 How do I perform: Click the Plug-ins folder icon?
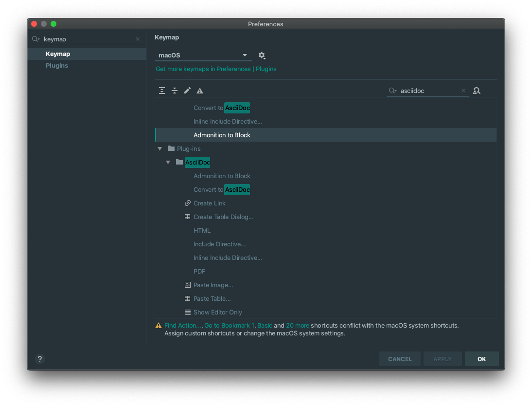click(x=171, y=148)
